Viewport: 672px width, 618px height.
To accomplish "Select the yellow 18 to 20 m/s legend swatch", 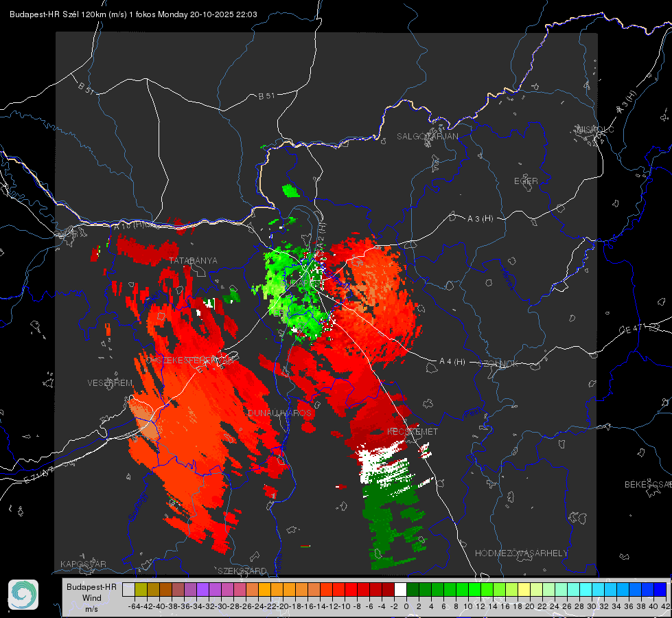I will 524,589.
